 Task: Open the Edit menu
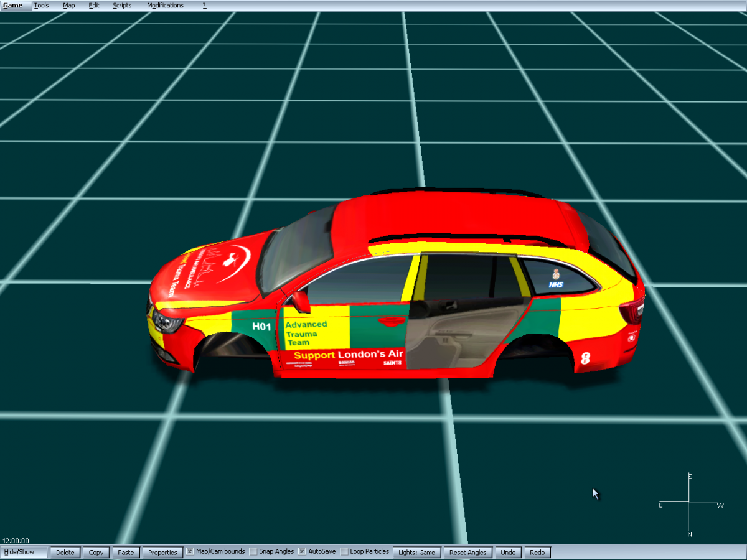[x=94, y=6]
